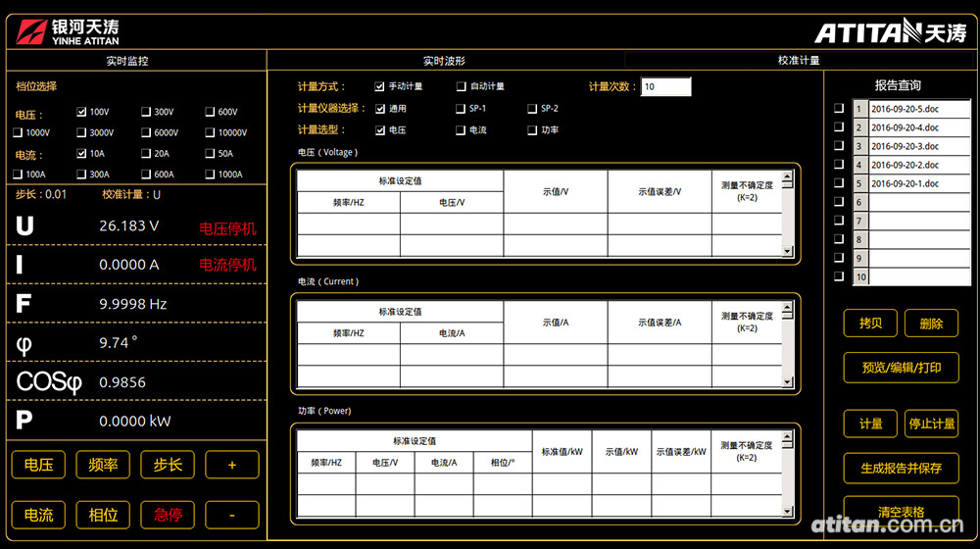Image resolution: width=980 pixels, height=549 pixels.
Task: Toggle the 自动计量 auto measurement checkbox
Action: point(462,86)
